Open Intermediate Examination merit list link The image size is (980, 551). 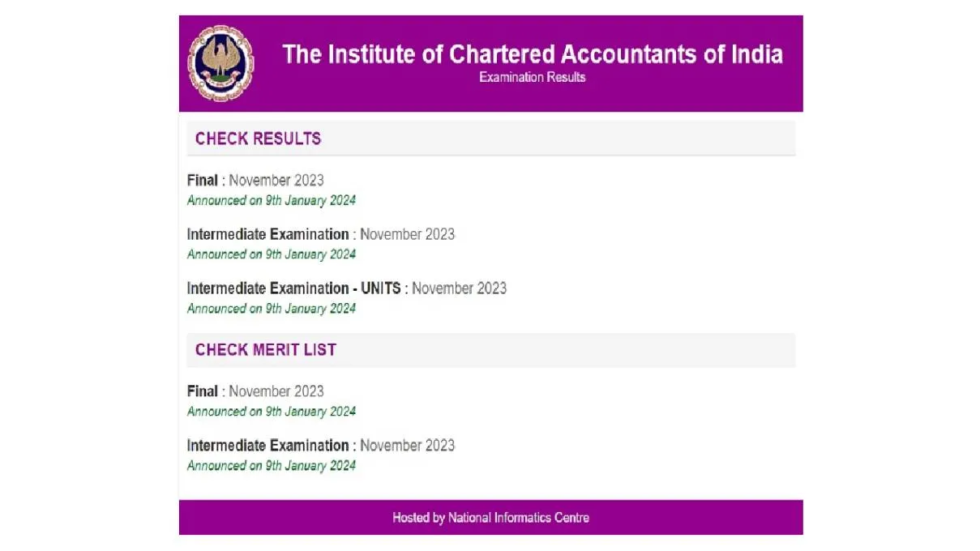(x=321, y=445)
